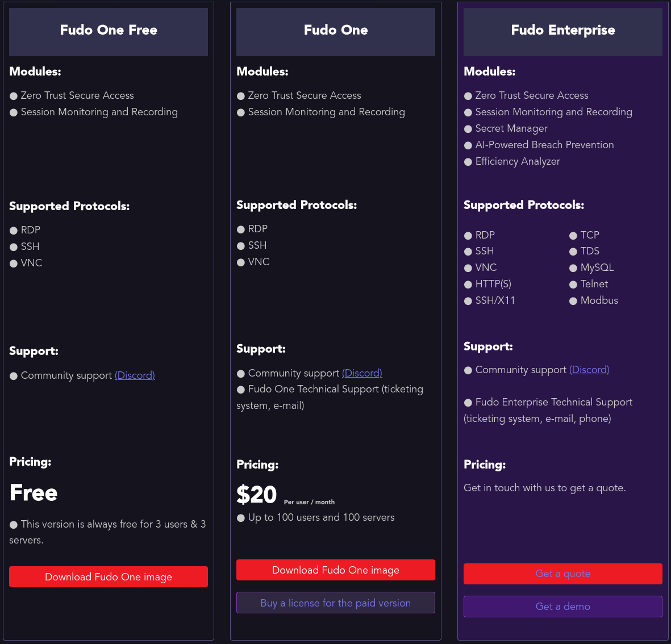671x644 pixels.
Task: Click the HTTP(S) protocol entry
Action: [x=493, y=284]
